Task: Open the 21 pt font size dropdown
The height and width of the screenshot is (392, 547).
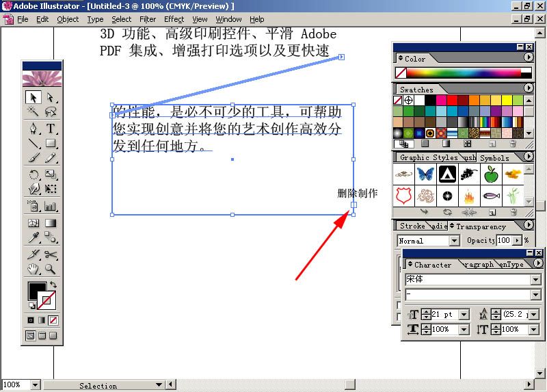Action: click(464, 315)
